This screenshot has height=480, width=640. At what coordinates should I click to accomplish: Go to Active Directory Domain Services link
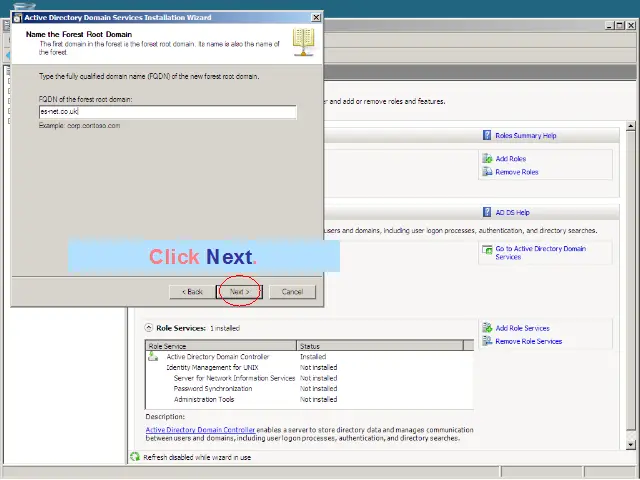coord(540,253)
